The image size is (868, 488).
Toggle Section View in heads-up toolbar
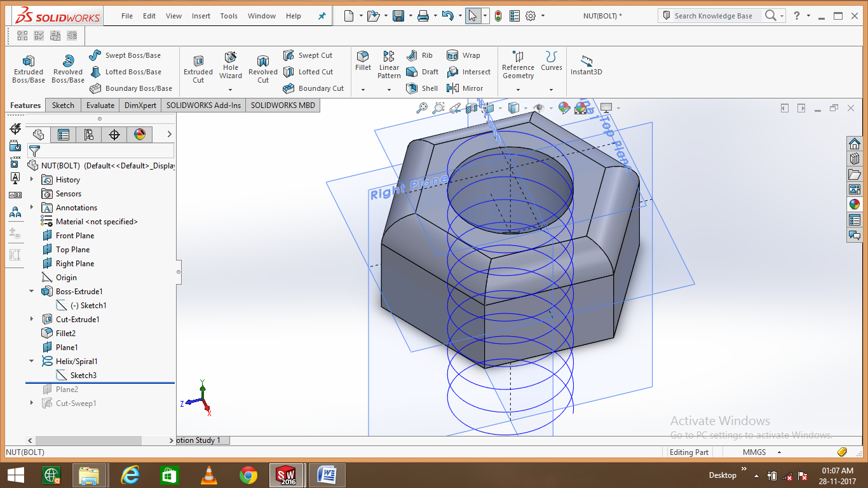(x=470, y=107)
